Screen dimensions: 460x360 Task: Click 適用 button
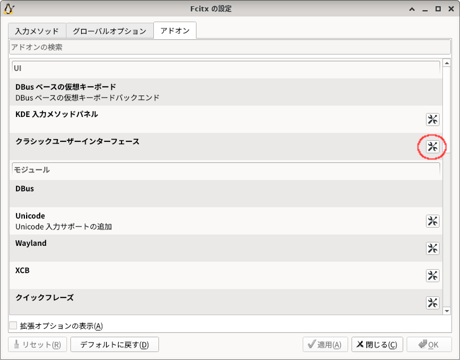pos(325,344)
